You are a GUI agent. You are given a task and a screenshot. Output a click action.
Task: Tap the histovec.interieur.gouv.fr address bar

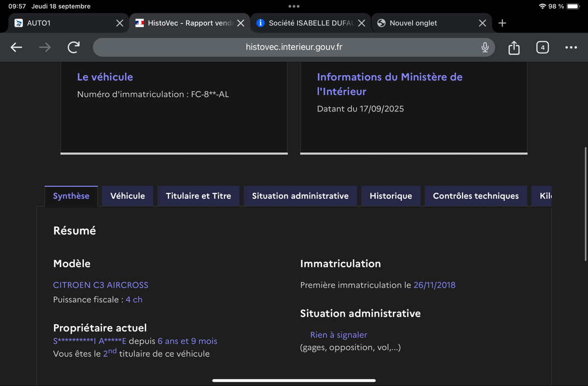(x=294, y=47)
